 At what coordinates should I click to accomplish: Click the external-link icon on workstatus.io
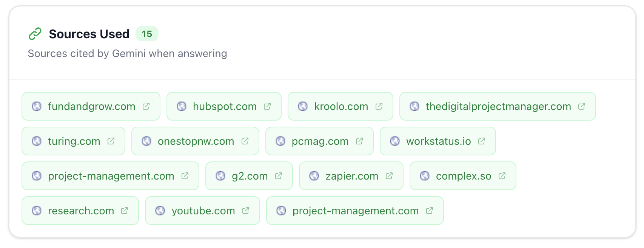[x=481, y=141]
